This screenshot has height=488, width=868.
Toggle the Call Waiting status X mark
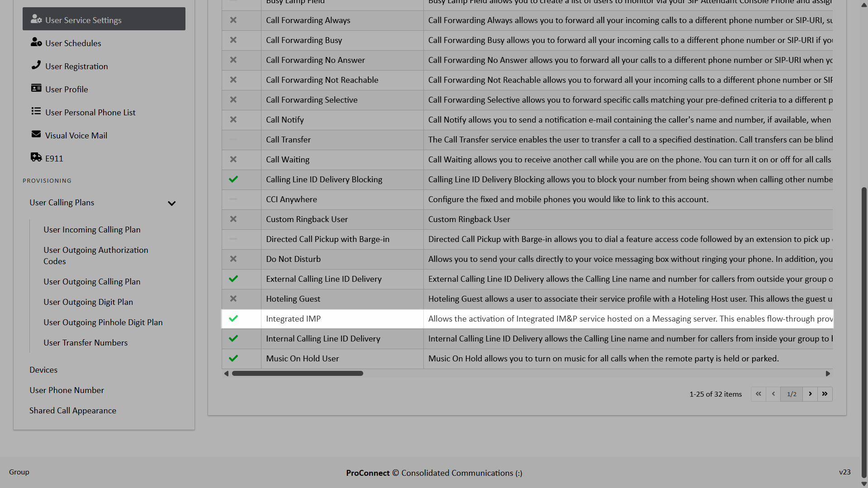tap(233, 160)
